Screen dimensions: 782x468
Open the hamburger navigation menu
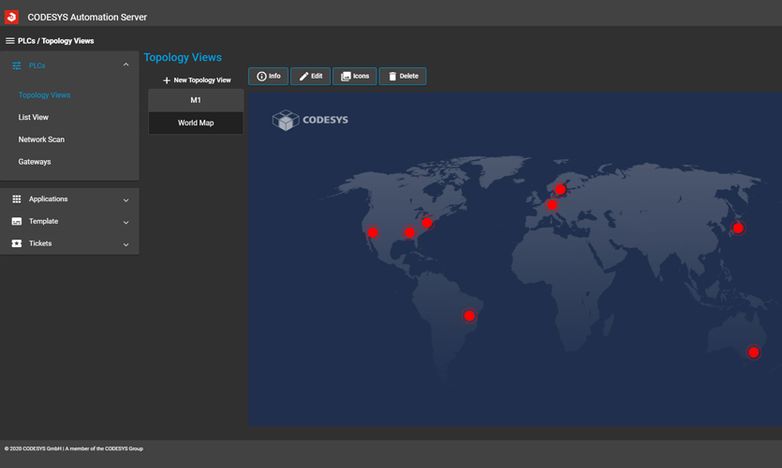(x=9, y=41)
